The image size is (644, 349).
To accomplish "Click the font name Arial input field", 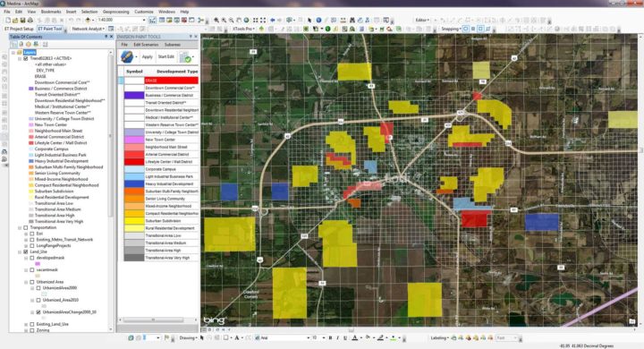I will 282,338.
